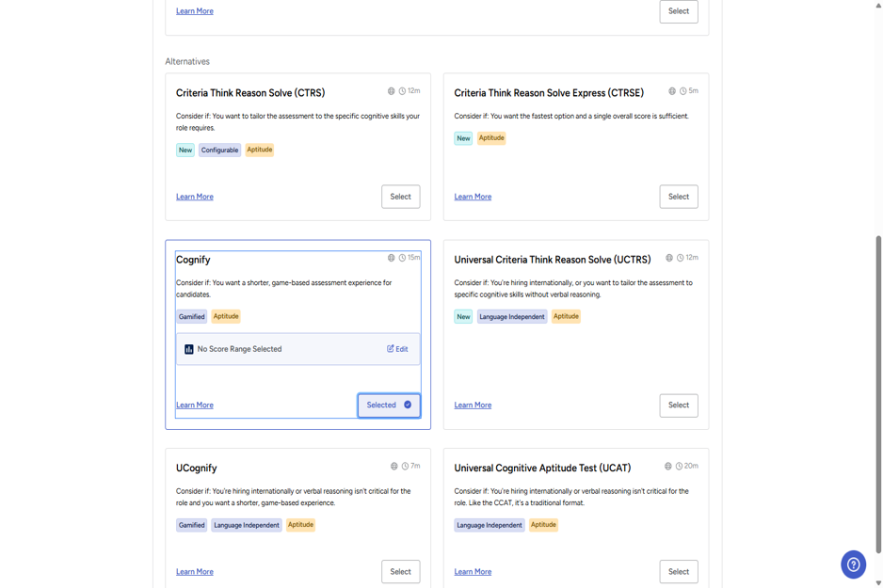Select the Criteria Think Reason Solve test
This screenshot has width=883, height=588.
click(400, 197)
